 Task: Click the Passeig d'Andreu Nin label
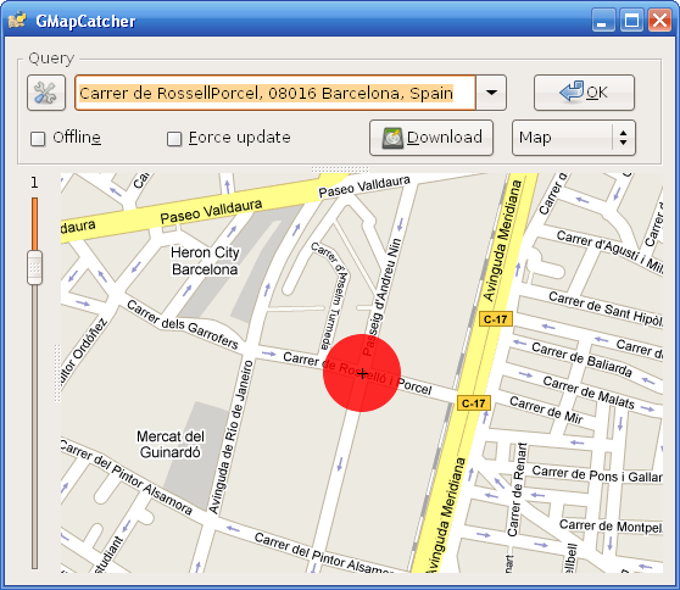pyautogui.click(x=382, y=297)
